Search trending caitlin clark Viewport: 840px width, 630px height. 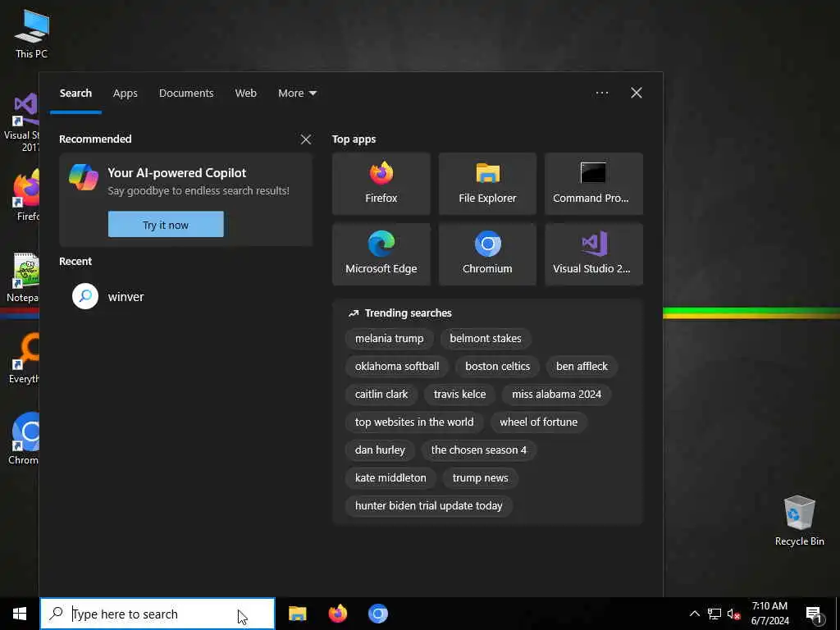coord(381,395)
